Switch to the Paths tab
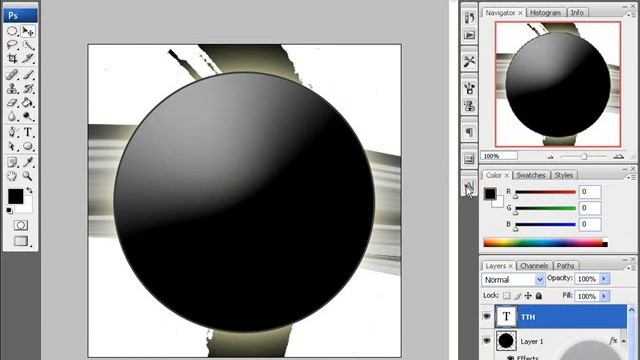 click(x=565, y=266)
